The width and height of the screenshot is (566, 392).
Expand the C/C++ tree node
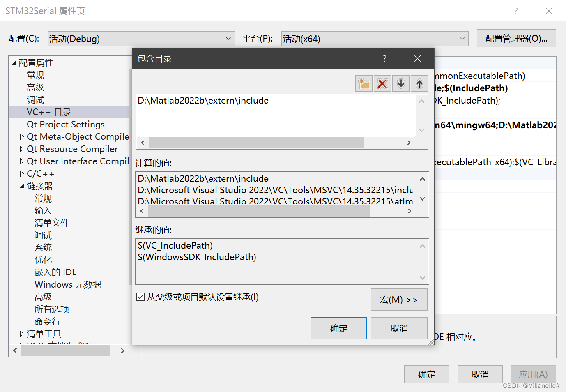click(22, 174)
